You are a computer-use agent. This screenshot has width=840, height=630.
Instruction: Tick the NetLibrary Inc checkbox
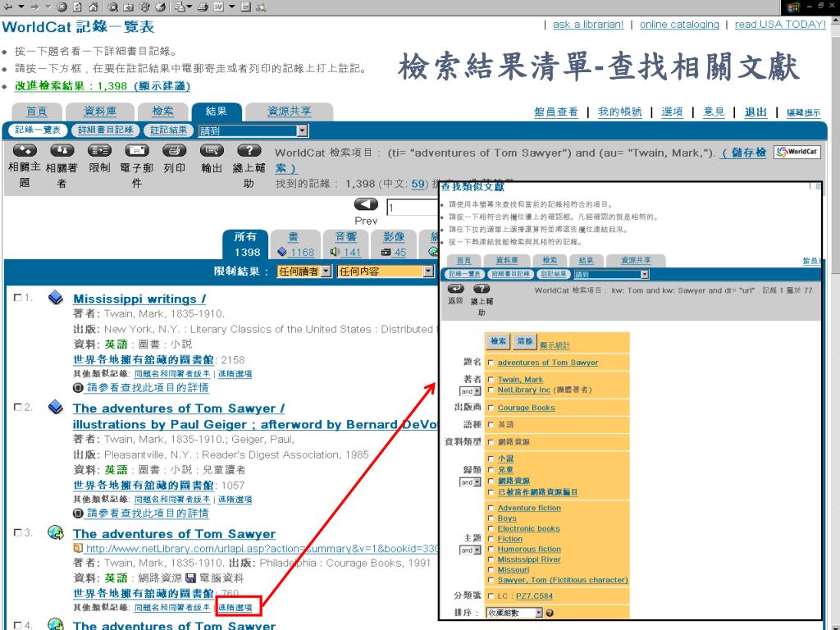point(491,390)
